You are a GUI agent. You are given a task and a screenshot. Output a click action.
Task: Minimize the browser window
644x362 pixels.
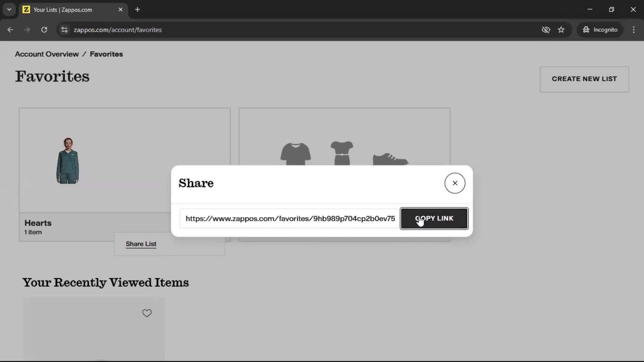click(x=590, y=10)
